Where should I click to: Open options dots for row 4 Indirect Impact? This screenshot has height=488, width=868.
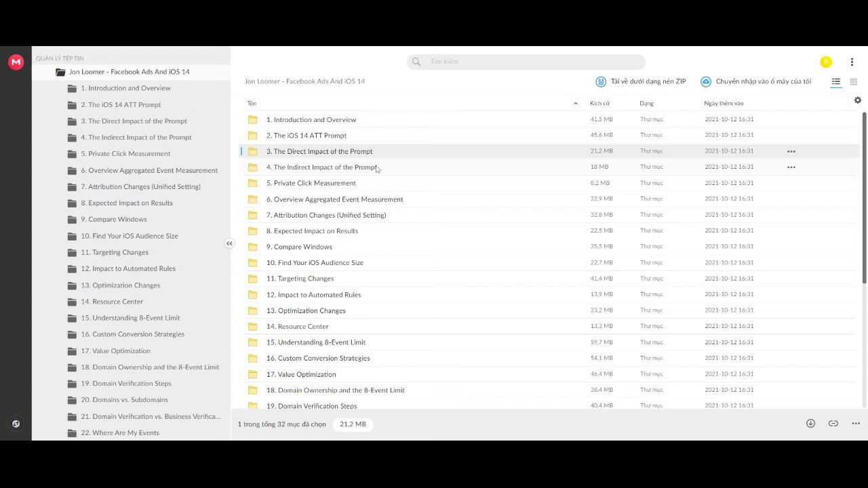click(x=791, y=167)
